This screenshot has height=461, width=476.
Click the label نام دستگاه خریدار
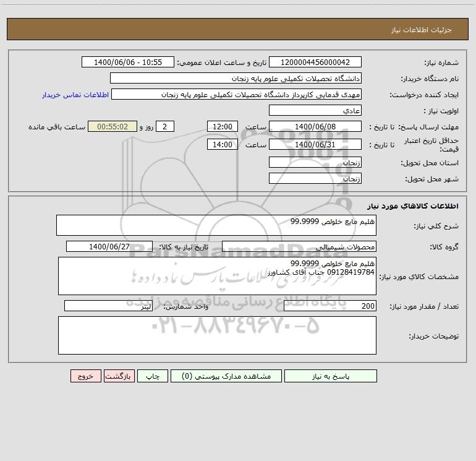[430, 79]
